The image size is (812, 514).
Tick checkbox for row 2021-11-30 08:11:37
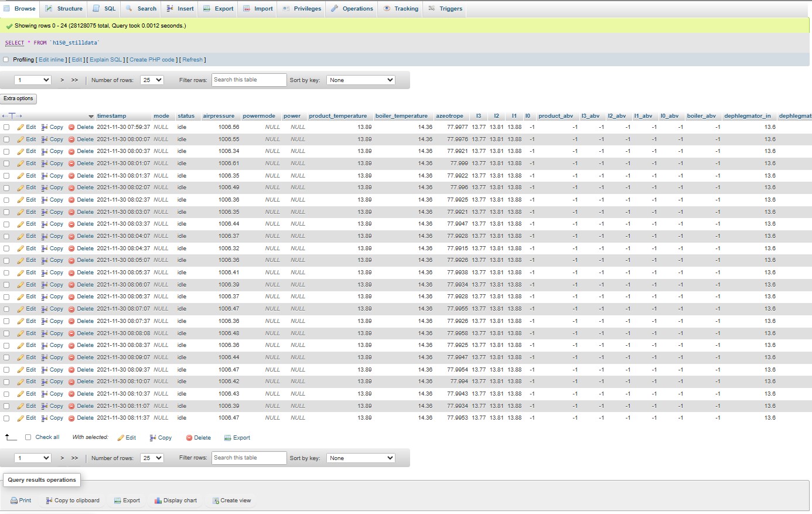[x=6, y=418]
